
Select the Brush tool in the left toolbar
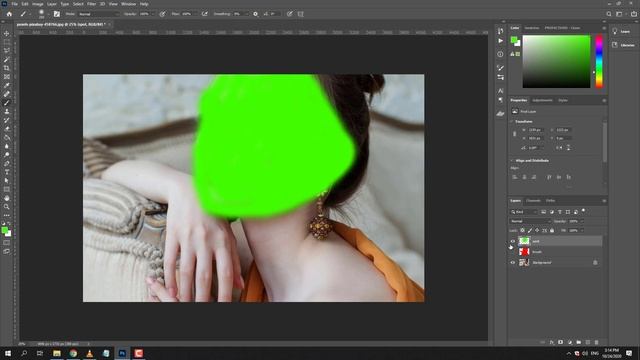pyautogui.click(x=7, y=103)
